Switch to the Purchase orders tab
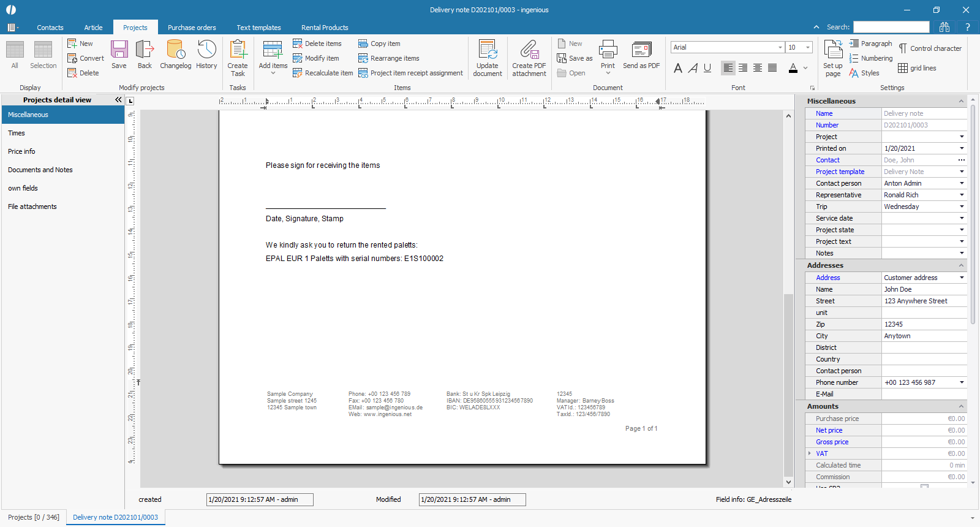 click(x=192, y=28)
